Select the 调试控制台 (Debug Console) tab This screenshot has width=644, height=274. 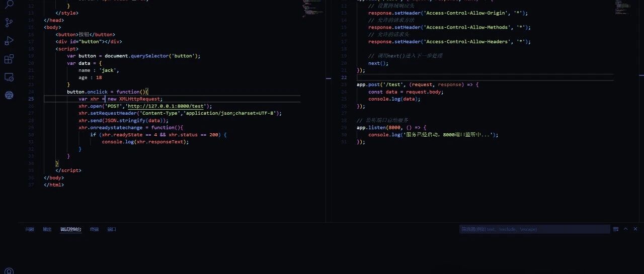pyautogui.click(x=70, y=229)
